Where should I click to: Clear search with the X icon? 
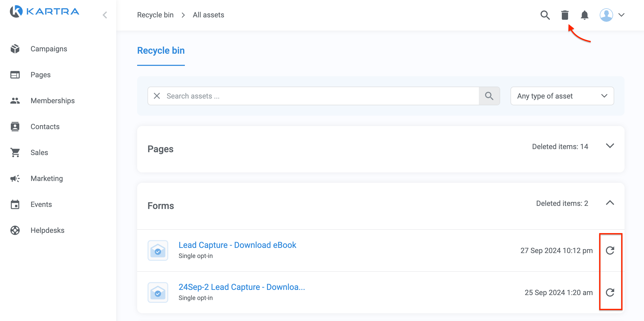(157, 96)
